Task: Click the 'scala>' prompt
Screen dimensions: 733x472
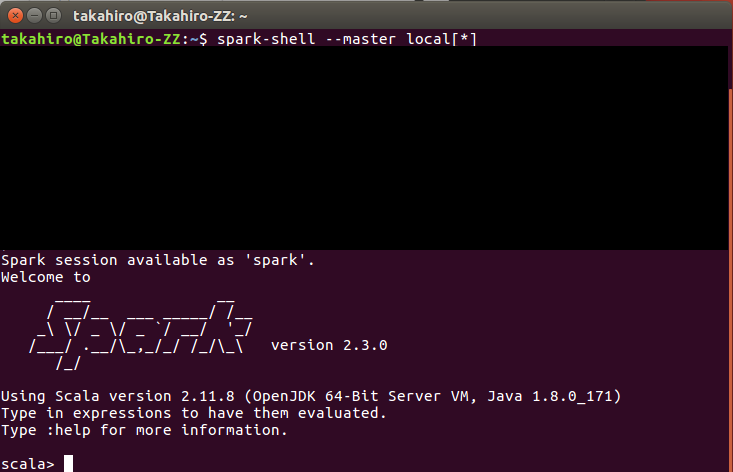Action: [28, 464]
